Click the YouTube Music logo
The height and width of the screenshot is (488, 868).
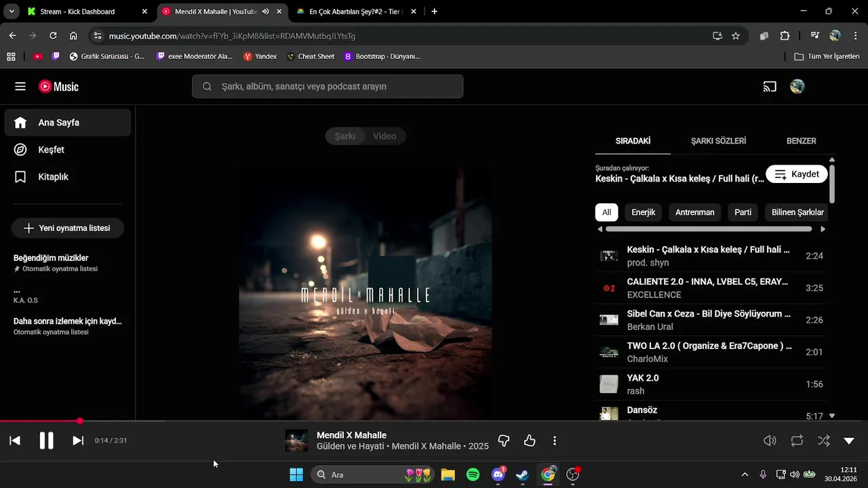tap(58, 87)
